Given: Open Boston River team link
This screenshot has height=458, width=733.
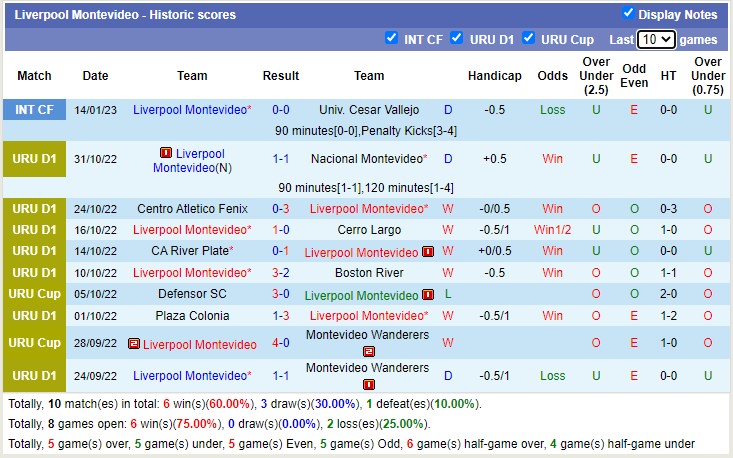Looking at the screenshot, I should (x=369, y=273).
